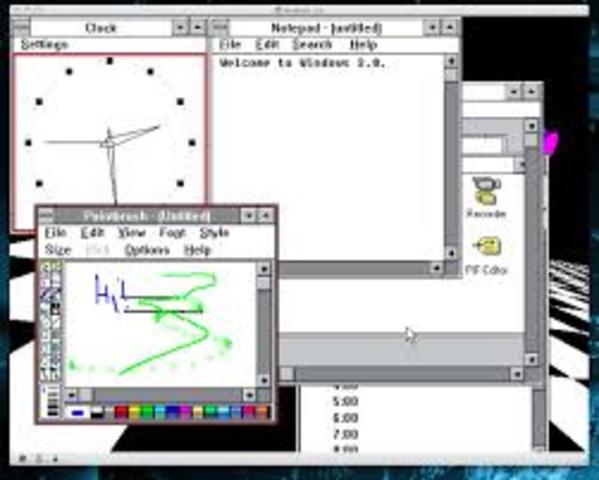
Task: Open the Font menu in Paintbrush
Action: (172, 233)
